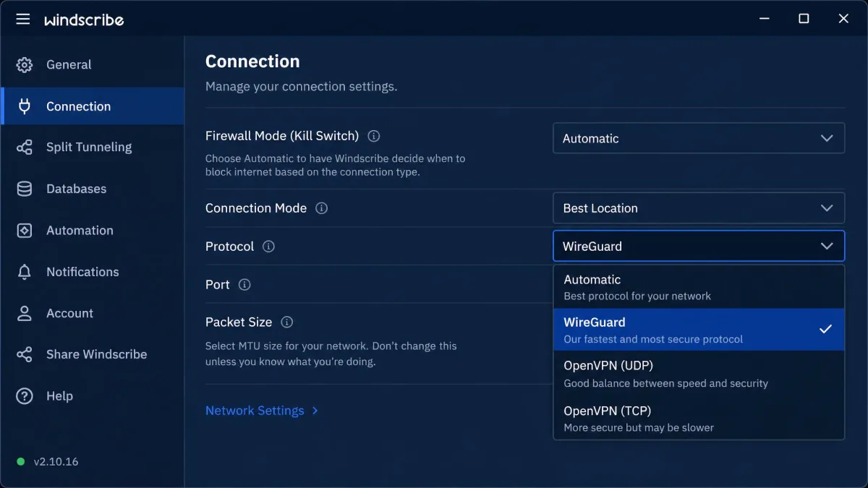This screenshot has width=868, height=488.
Task: Click chevron arrow of Connection Mode dropdown
Action: coord(827,208)
